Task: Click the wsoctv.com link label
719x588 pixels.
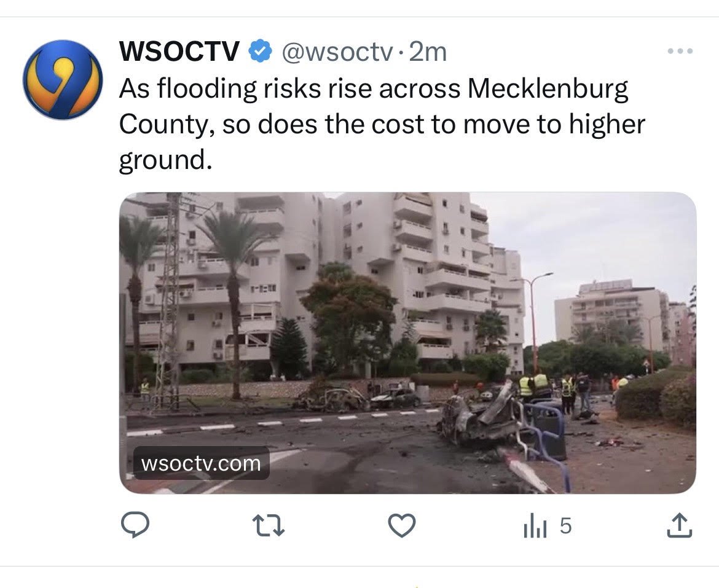Action: (x=201, y=463)
